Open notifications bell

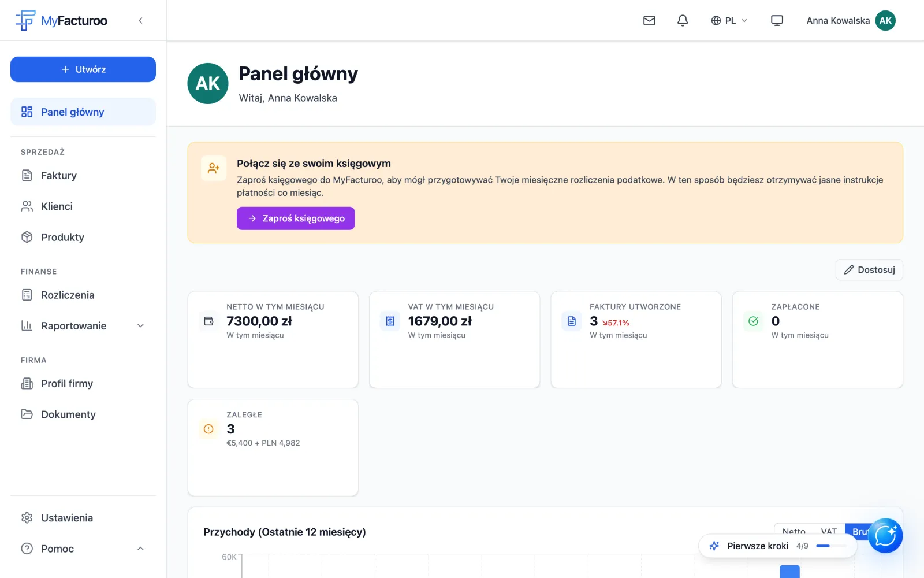click(x=683, y=21)
